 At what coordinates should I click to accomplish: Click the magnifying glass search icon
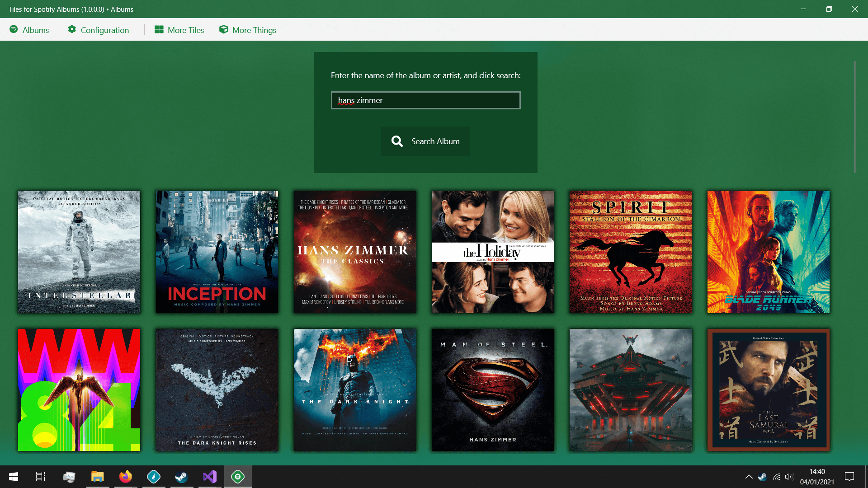point(397,141)
